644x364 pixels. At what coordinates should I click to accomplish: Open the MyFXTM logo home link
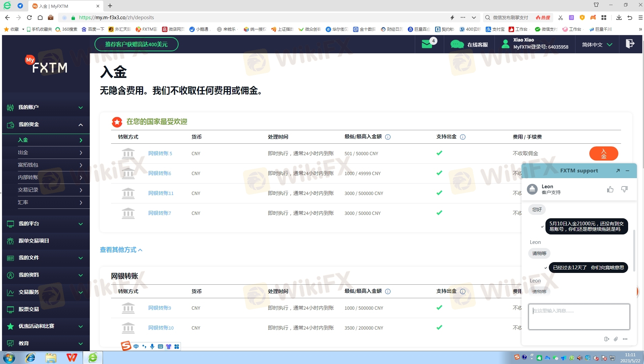pos(46,64)
